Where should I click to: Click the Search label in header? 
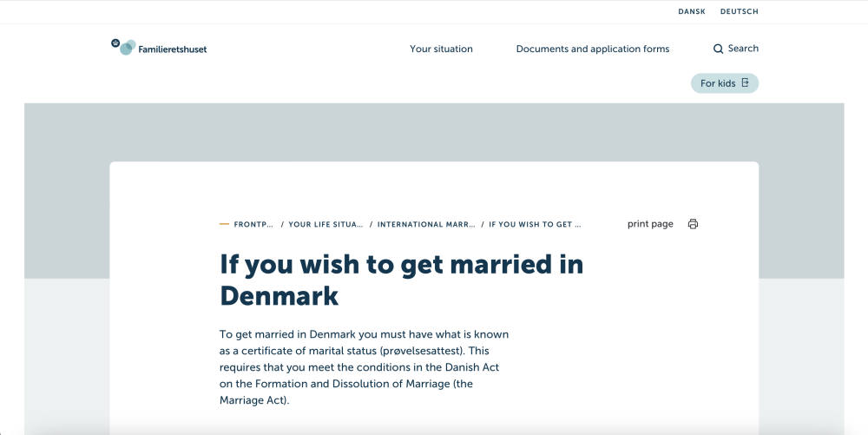coord(743,49)
